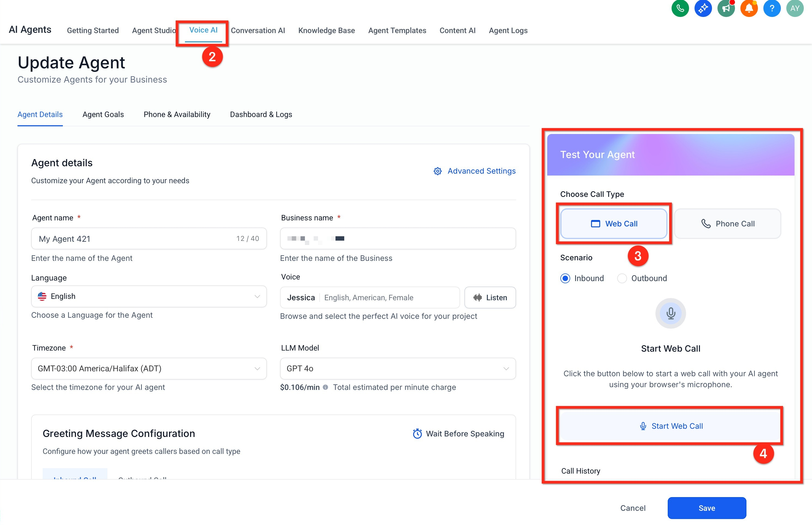Click the $0.106/min charge value

point(300,387)
